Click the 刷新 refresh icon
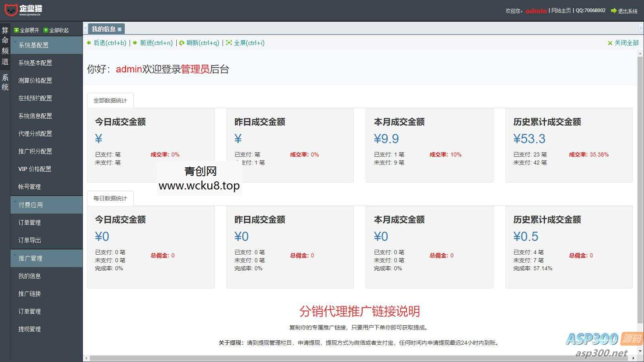 pyautogui.click(x=182, y=43)
